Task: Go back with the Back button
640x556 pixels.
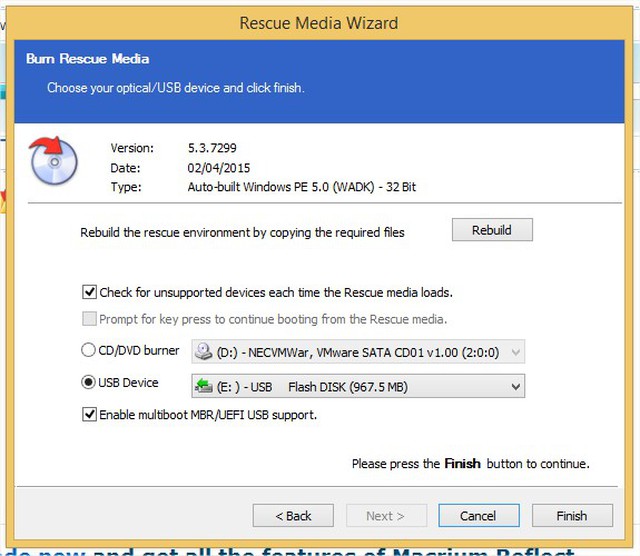Action: 293,516
